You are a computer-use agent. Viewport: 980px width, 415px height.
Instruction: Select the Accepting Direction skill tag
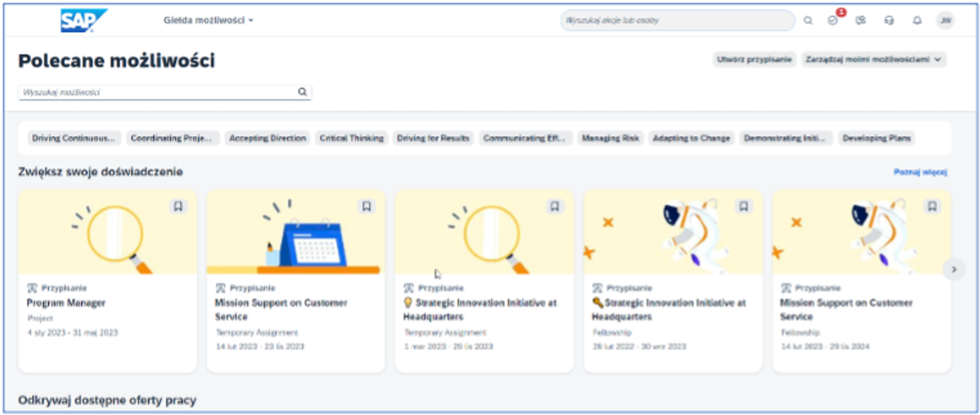[267, 138]
